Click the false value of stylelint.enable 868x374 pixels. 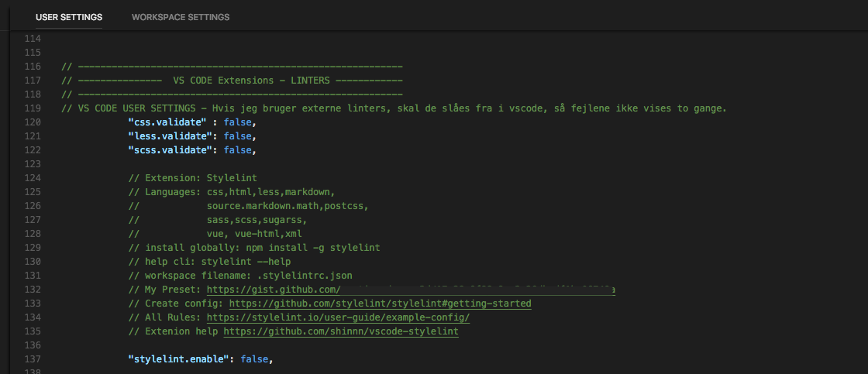255,359
